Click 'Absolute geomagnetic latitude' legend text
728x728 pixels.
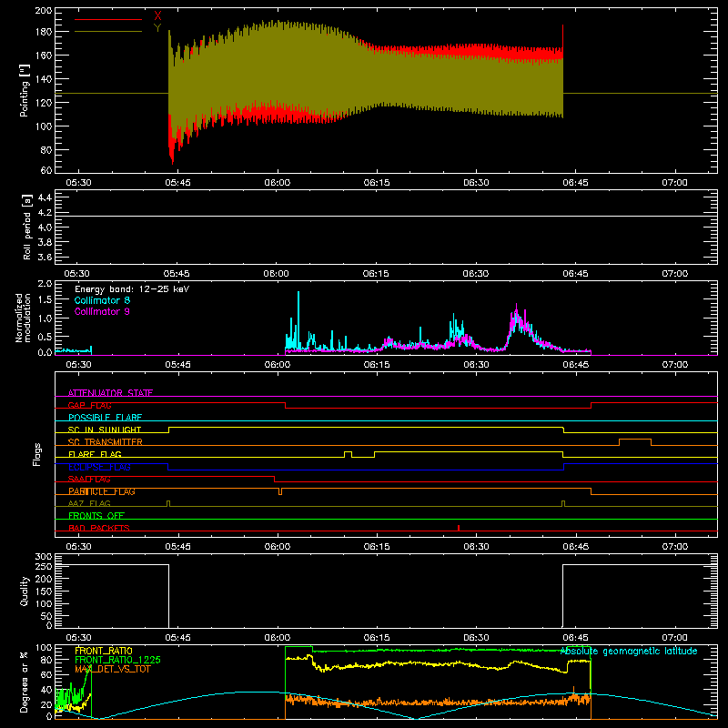point(629,651)
